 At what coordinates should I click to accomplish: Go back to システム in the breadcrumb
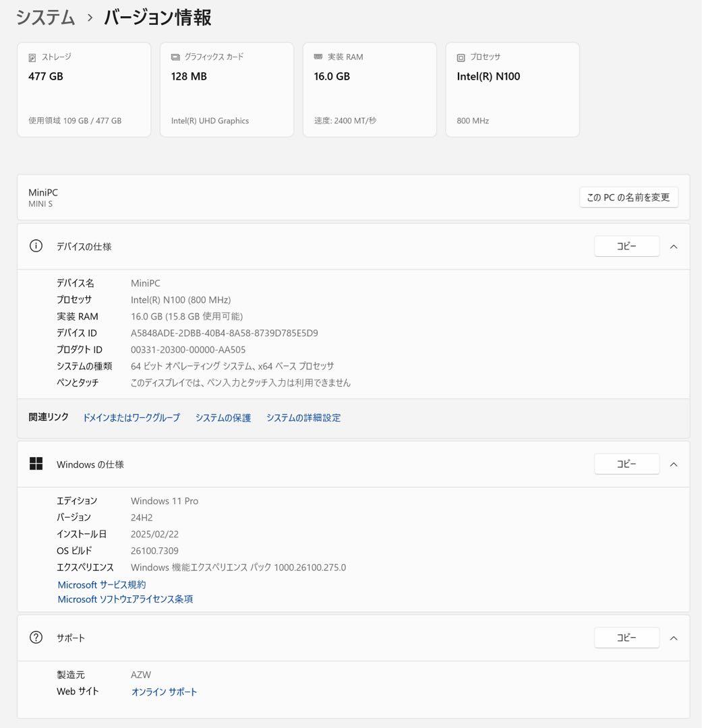[x=45, y=18]
